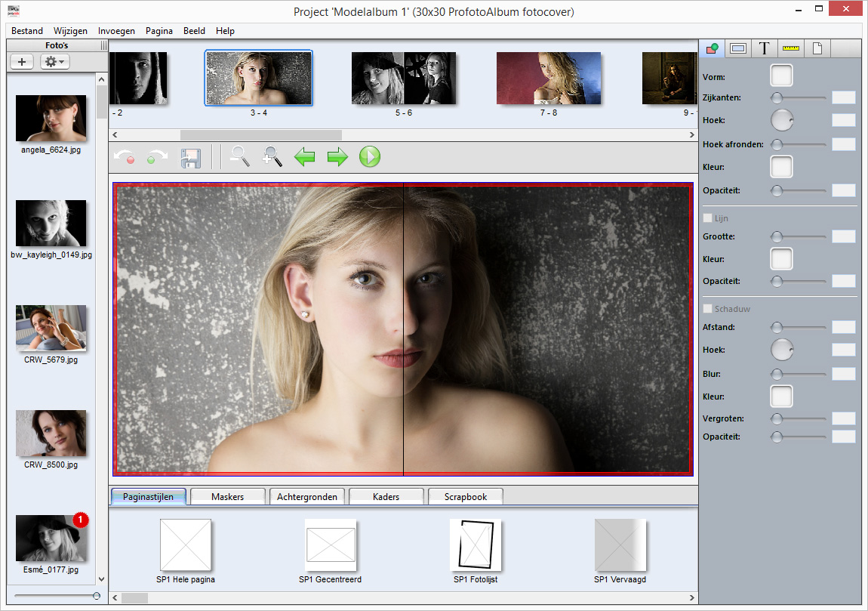Open the frame properties tab icon

738,48
